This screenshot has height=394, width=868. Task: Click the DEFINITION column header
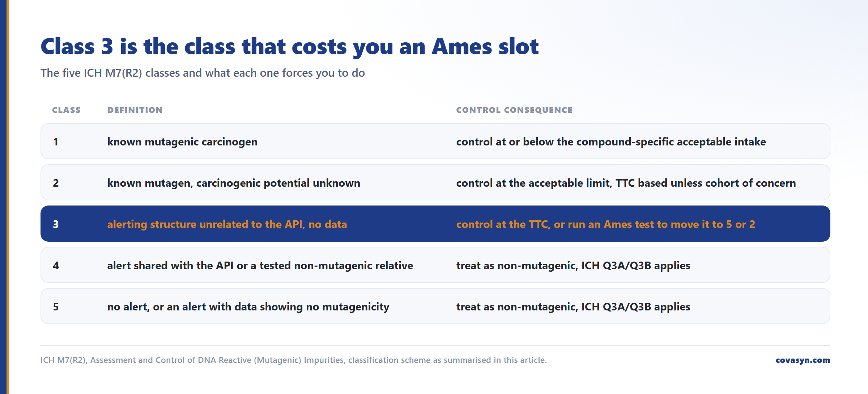tap(135, 110)
